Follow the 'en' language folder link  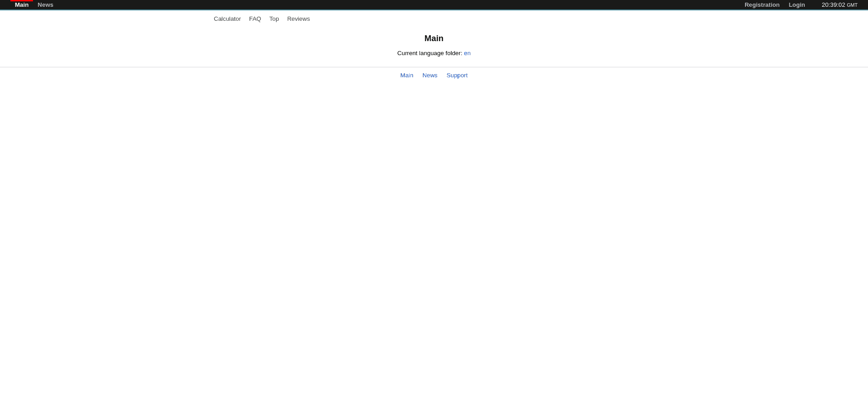467,53
